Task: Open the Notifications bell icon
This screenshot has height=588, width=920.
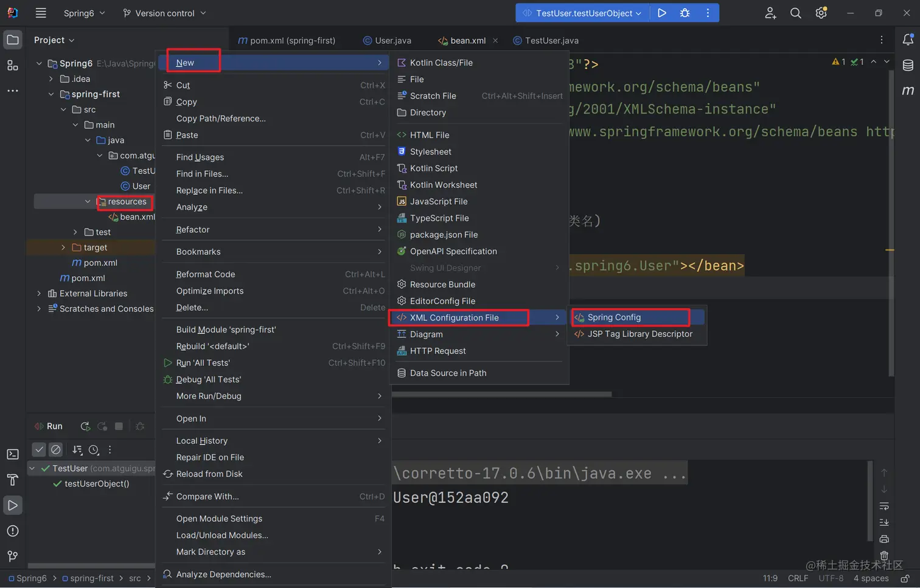Action: [908, 40]
